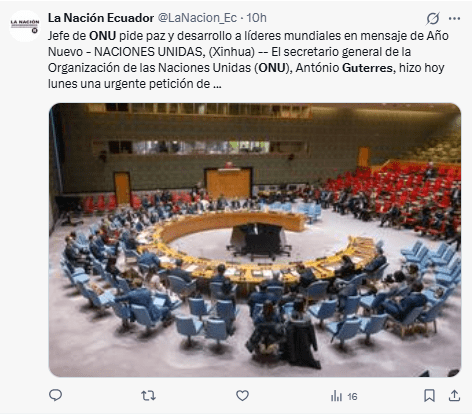Screen dimensions: 472x415
Task: Click the Grok explain icon
Action: (433, 18)
